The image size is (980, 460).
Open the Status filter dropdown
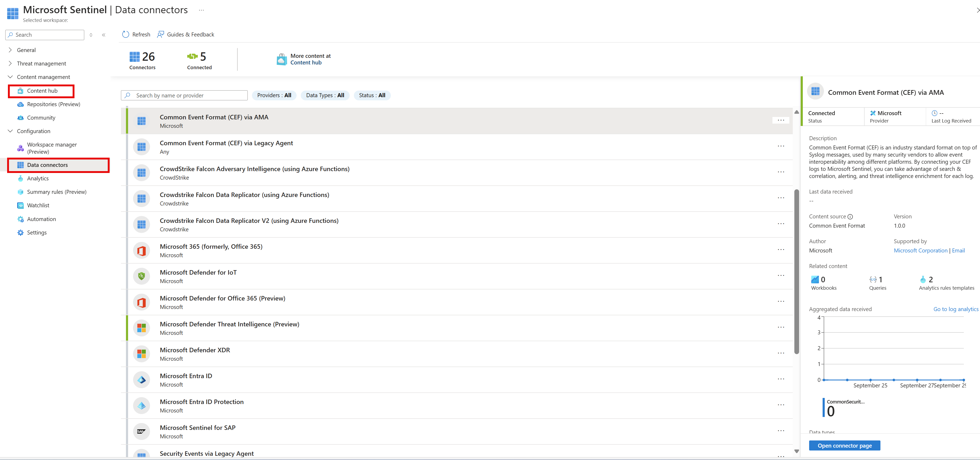pyautogui.click(x=372, y=95)
